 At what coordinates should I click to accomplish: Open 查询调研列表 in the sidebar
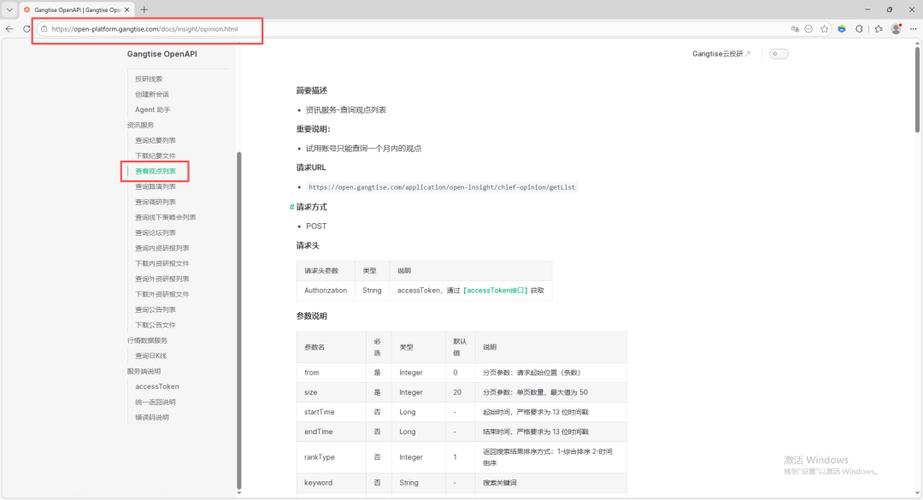(155, 202)
